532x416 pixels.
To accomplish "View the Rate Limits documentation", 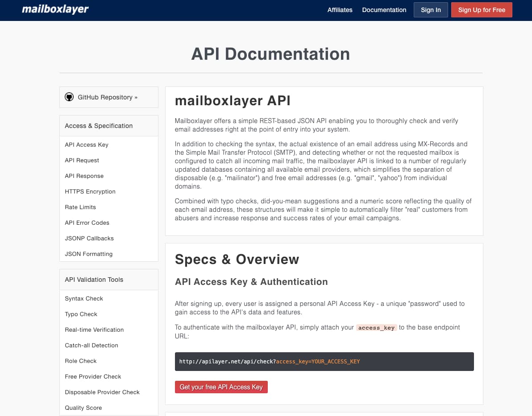I will [80, 207].
